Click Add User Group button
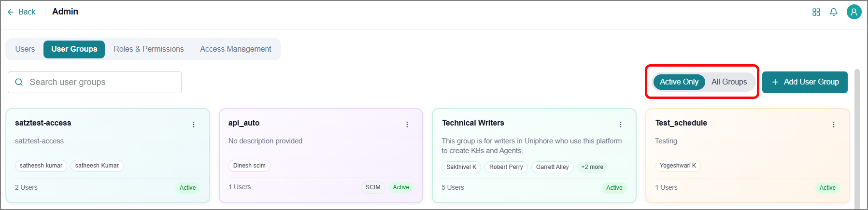This screenshot has width=868, height=210. (805, 82)
